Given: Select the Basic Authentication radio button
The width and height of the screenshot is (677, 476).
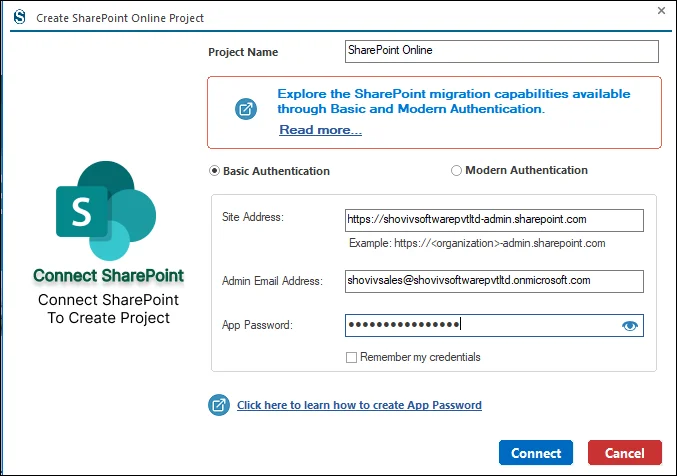Looking at the screenshot, I should click(214, 171).
